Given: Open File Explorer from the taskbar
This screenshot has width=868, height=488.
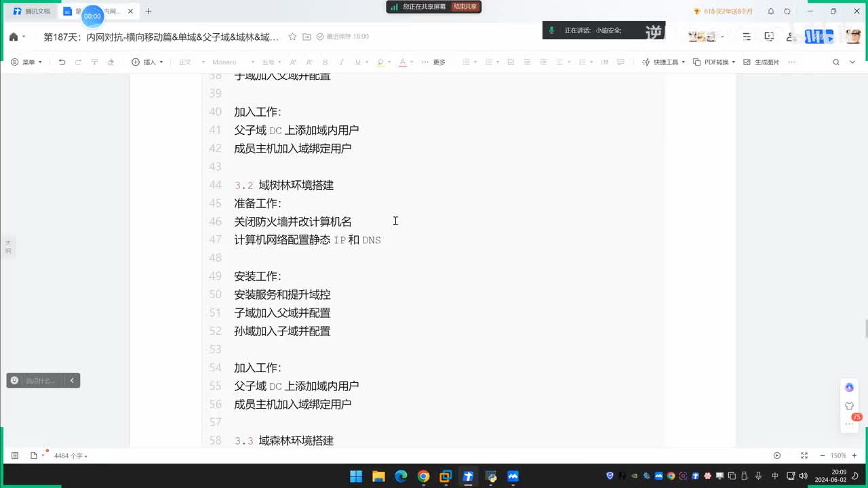Looking at the screenshot, I should [x=378, y=476].
